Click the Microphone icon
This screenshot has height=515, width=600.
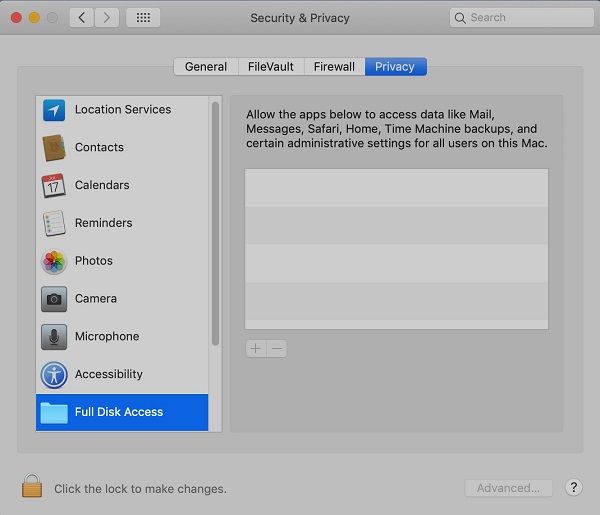pyautogui.click(x=53, y=337)
